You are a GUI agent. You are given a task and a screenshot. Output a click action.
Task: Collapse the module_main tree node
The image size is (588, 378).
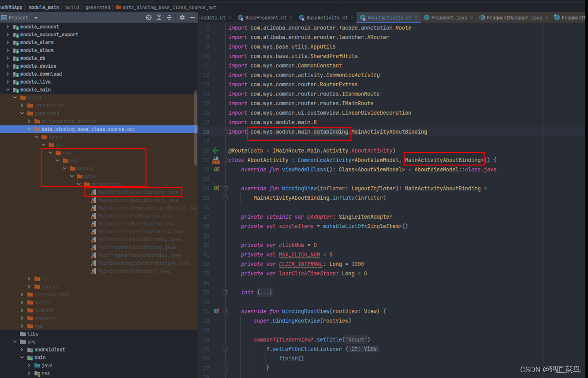(8, 90)
